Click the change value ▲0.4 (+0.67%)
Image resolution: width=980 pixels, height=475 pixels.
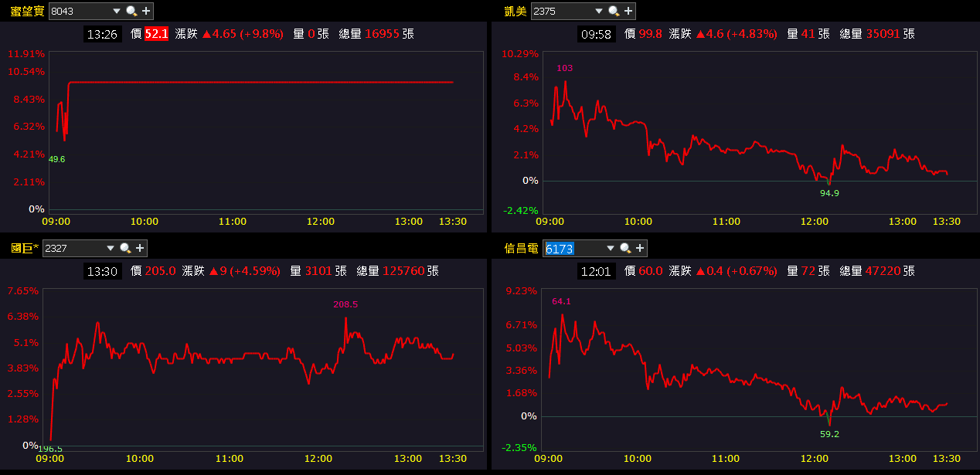(x=737, y=271)
